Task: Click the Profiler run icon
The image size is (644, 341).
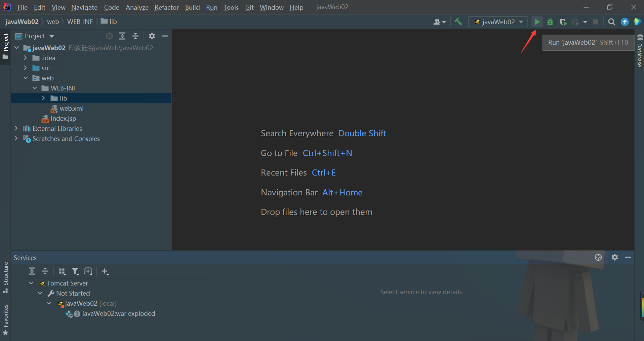Action: click(x=575, y=22)
